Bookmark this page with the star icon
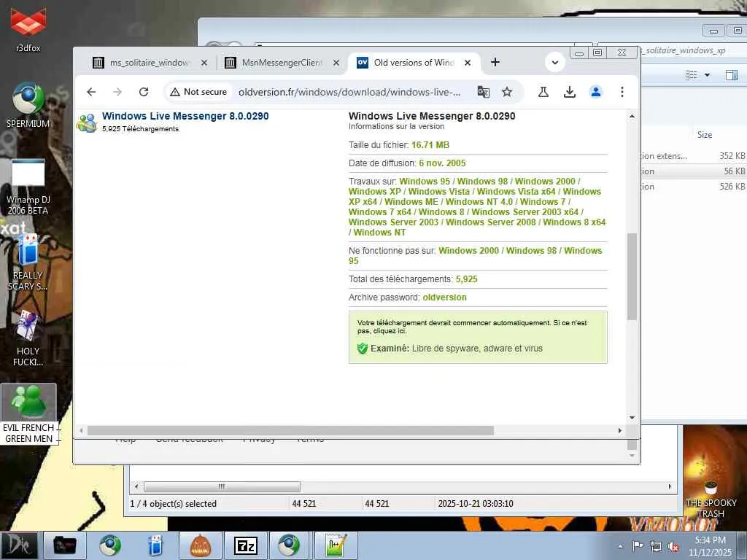The image size is (747, 560). point(507,92)
